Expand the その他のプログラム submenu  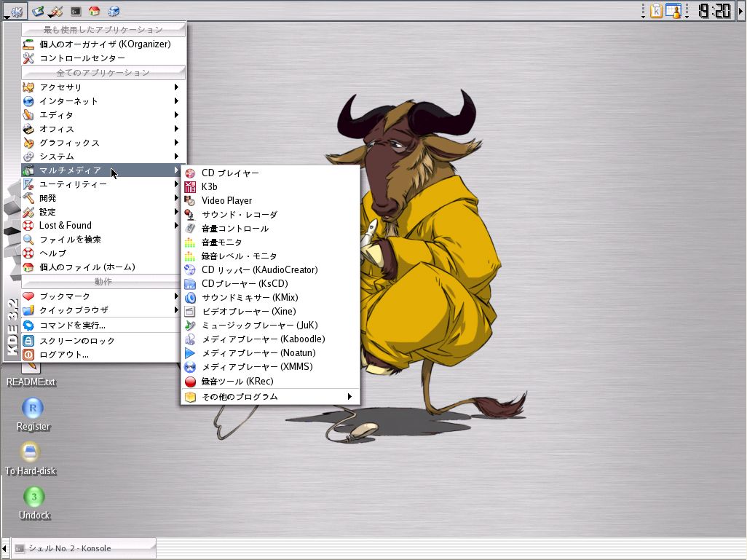coord(270,397)
